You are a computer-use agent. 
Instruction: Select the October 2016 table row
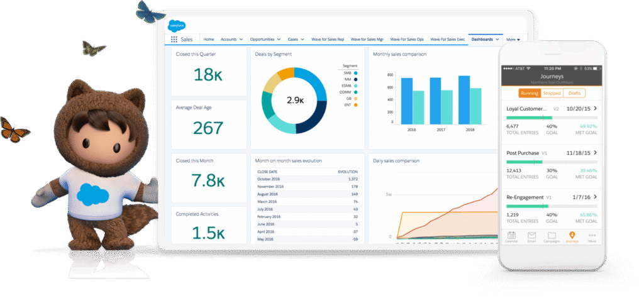(307, 179)
